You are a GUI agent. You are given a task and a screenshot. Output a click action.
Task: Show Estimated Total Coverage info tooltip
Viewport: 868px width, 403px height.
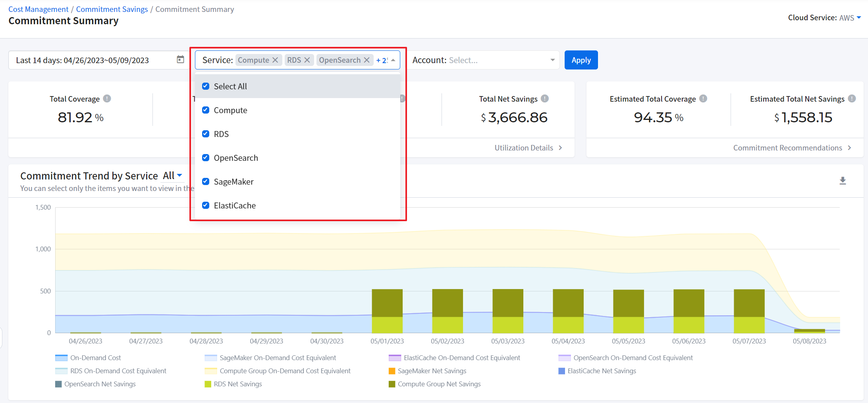[x=703, y=98]
